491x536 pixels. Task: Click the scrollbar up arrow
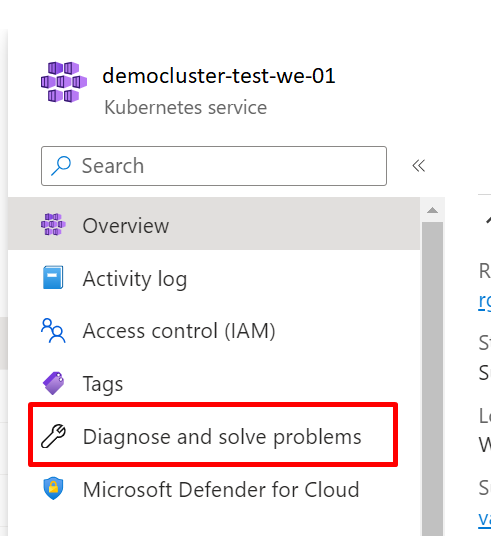coord(433,210)
